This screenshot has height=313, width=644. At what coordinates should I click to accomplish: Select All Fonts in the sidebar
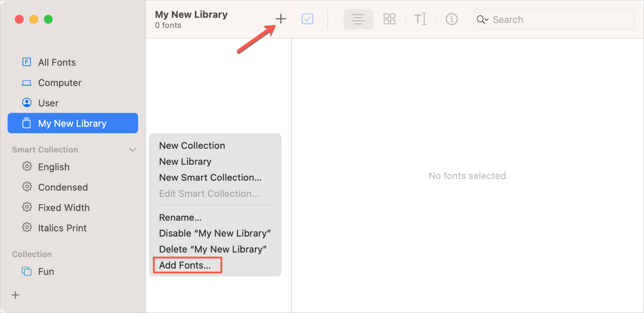pyautogui.click(x=73, y=62)
